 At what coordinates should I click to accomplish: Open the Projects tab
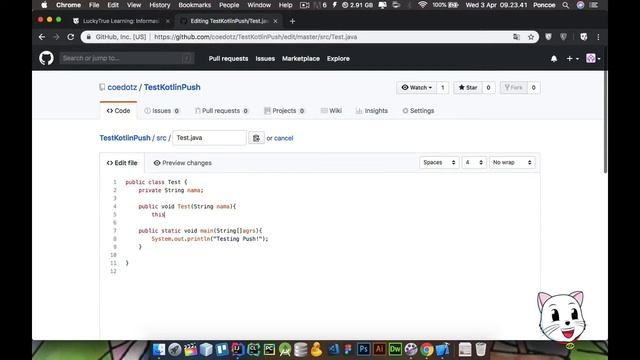pyautogui.click(x=284, y=111)
